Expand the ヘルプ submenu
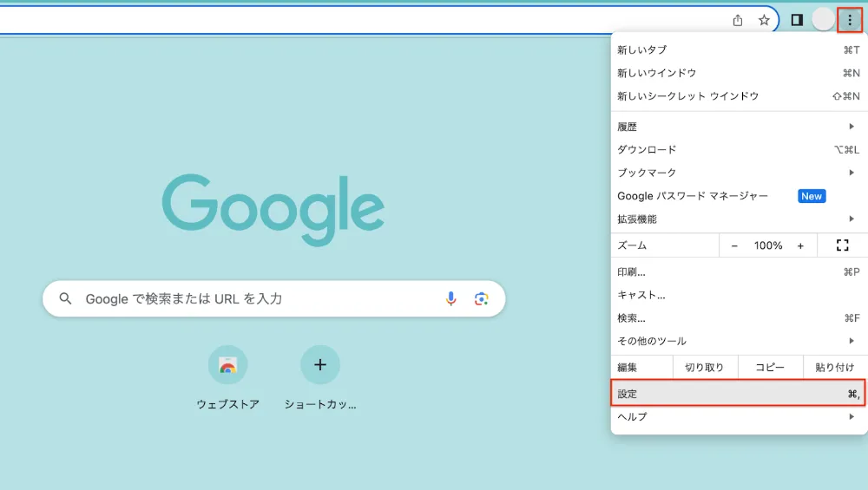 [739, 417]
